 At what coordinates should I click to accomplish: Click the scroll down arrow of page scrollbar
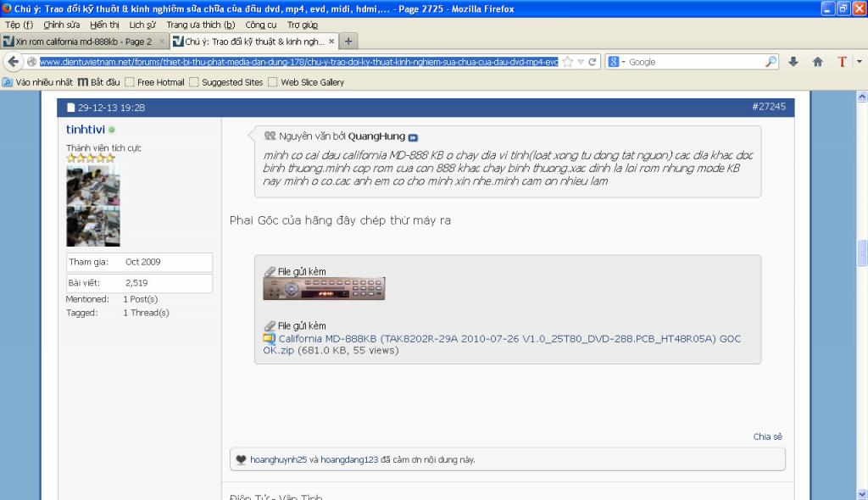pos(862,494)
